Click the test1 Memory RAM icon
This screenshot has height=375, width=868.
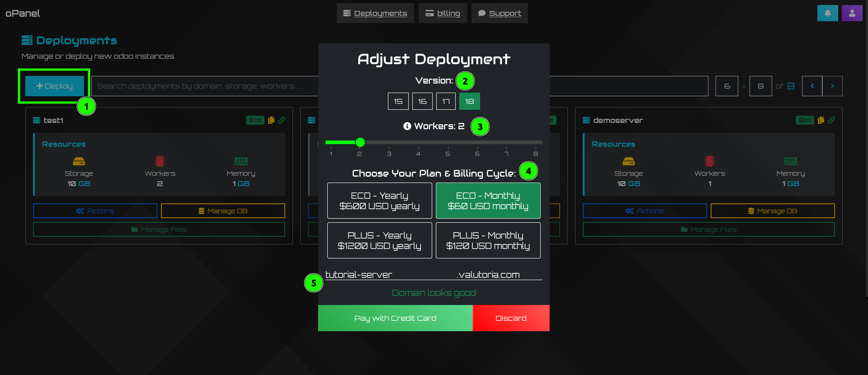pyautogui.click(x=241, y=161)
